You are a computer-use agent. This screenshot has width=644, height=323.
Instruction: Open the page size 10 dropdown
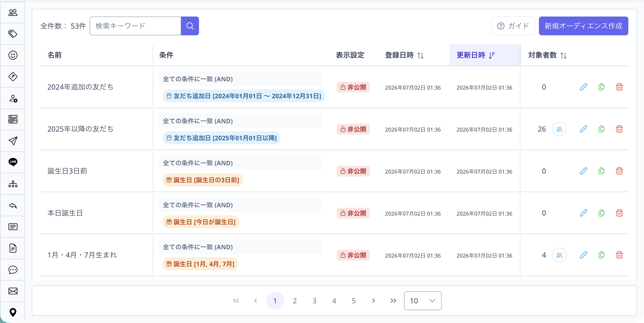(x=422, y=301)
